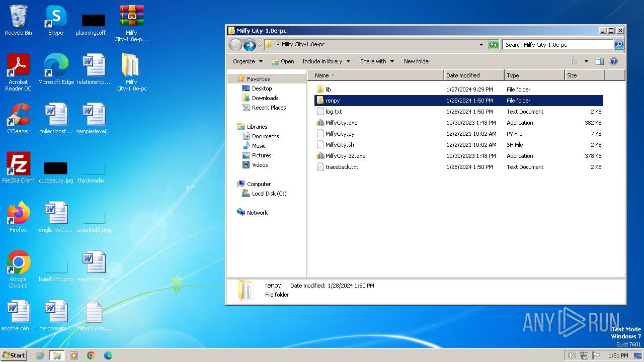The width and height of the screenshot is (644, 362).
Task: Open the Include in library dropdown
Action: 326,61
